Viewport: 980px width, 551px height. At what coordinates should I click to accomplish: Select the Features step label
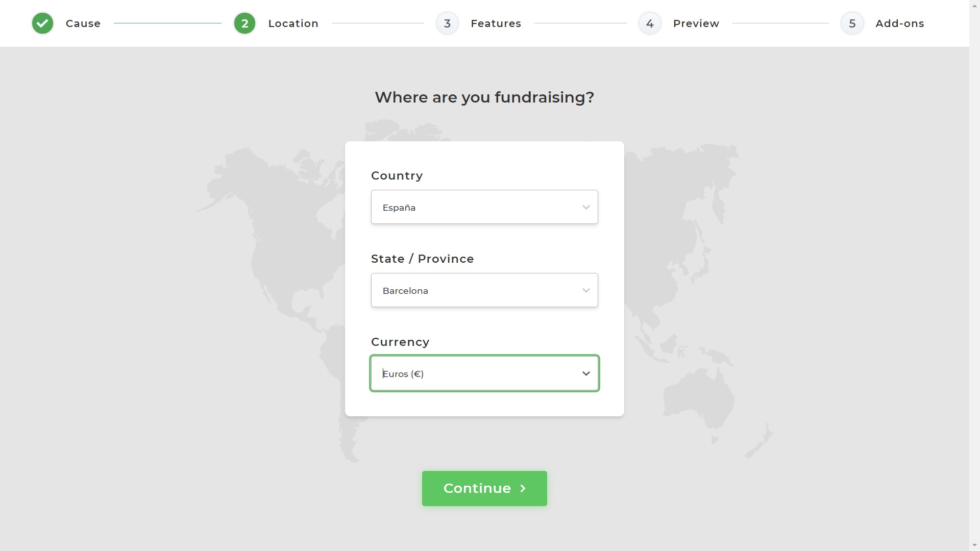coord(496,23)
